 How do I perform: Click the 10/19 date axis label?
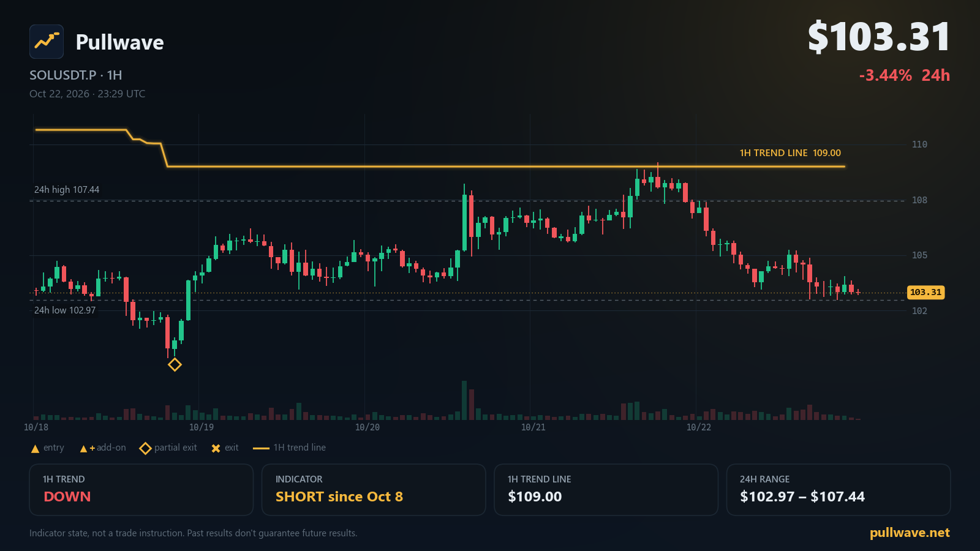point(202,427)
